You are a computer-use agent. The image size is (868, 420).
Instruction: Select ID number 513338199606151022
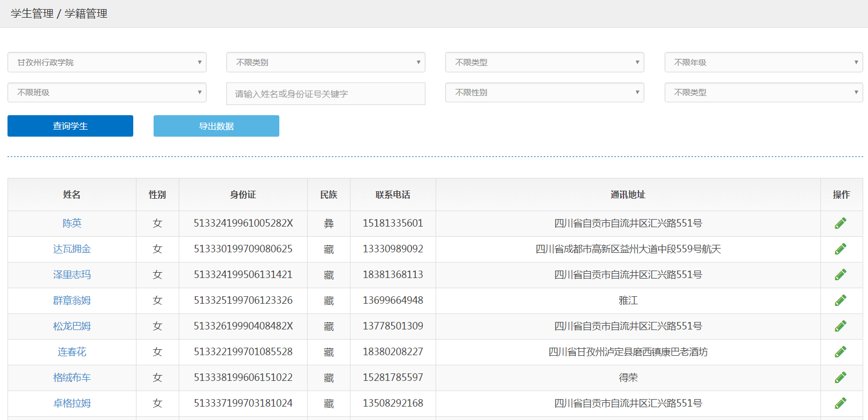pos(243,378)
